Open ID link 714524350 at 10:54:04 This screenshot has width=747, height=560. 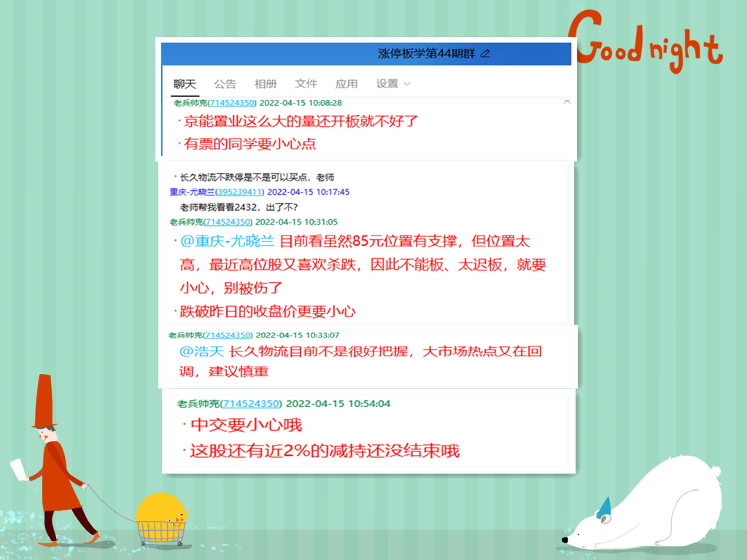click(x=251, y=403)
